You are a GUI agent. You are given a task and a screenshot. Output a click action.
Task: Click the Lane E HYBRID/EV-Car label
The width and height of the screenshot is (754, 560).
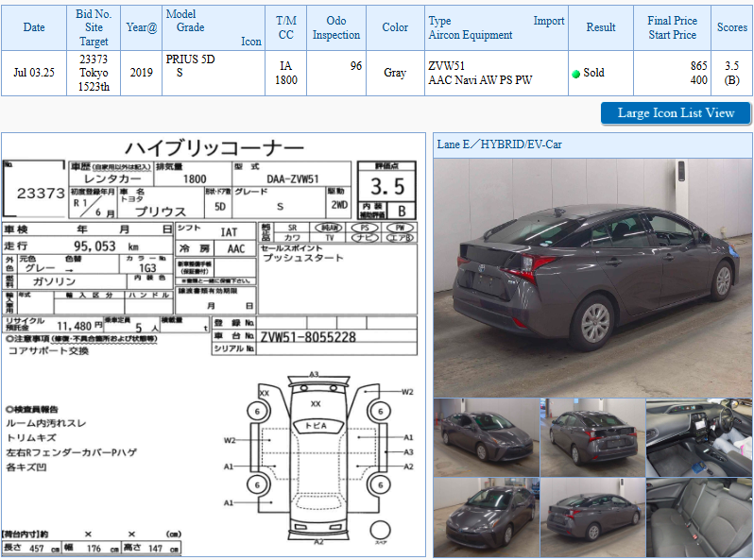497,144
